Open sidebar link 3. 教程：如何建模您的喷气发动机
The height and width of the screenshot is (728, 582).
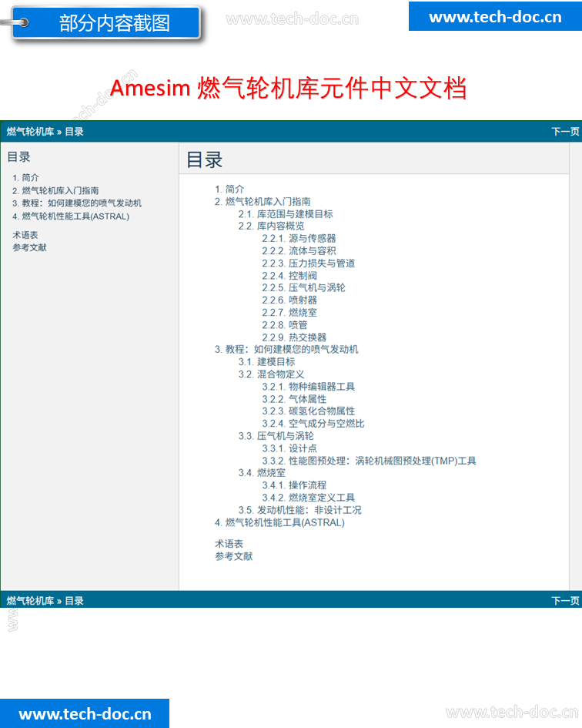pyautogui.click(x=76, y=203)
